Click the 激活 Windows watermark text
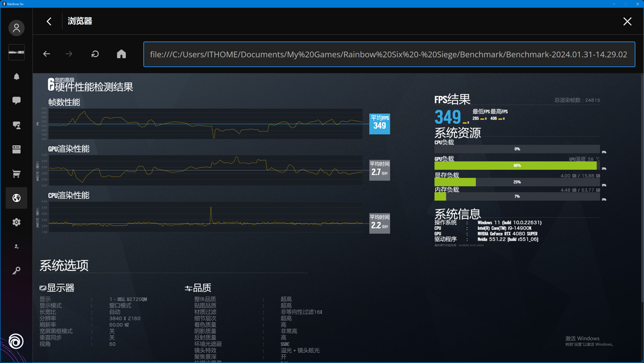Viewport: 644px width, 363px height. tap(582, 338)
